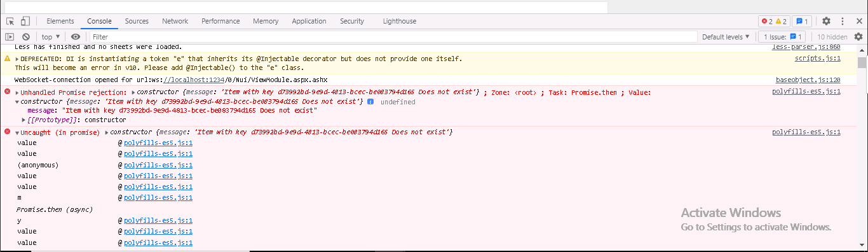Open the less-parser.js:860 source link
The height and width of the screenshot is (252, 868).
click(806, 47)
